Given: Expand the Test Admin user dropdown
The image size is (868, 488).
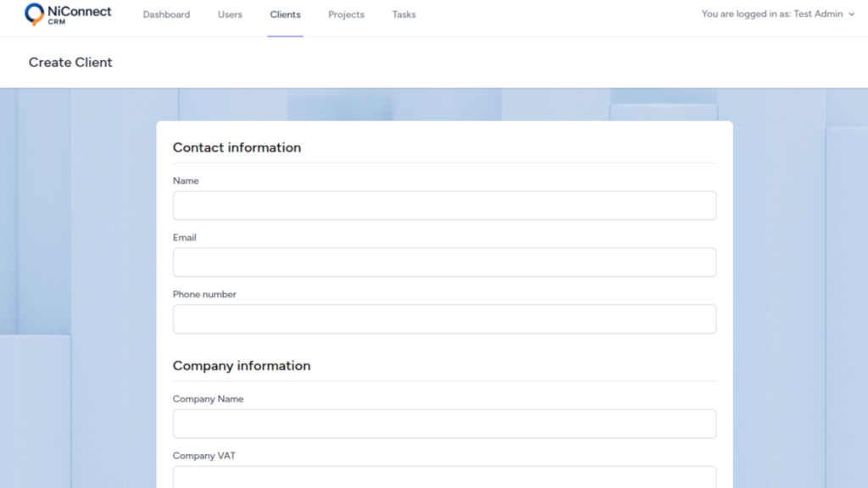Looking at the screenshot, I should [778, 14].
